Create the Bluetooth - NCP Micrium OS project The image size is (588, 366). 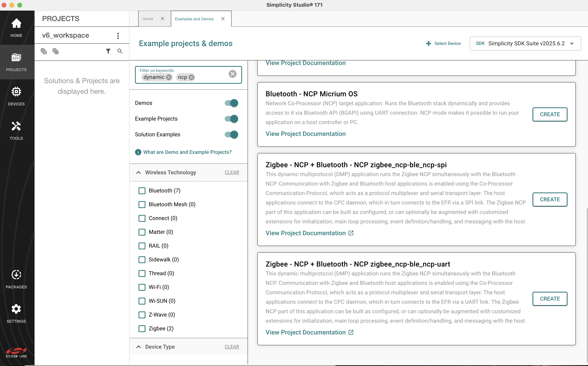pos(550,114)
